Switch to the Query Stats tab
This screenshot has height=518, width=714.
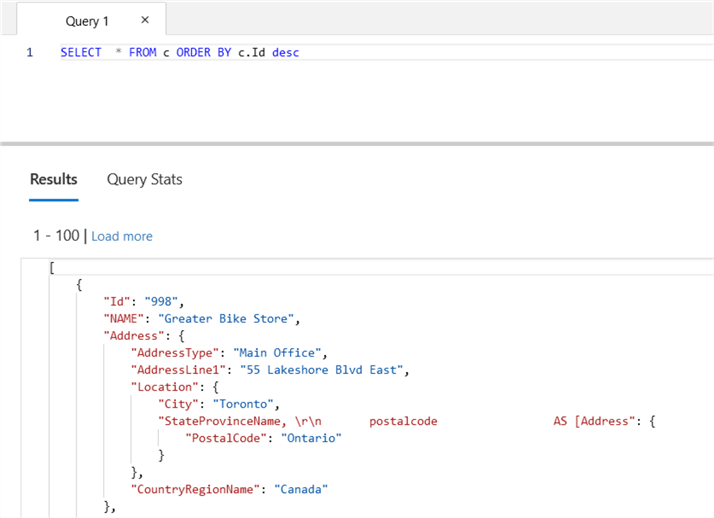144,180
